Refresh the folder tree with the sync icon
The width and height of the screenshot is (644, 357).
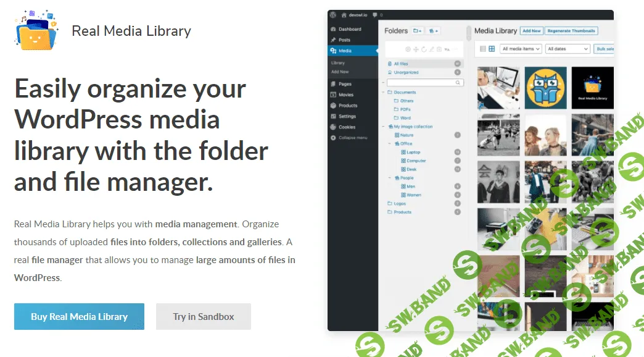[424, 49]
